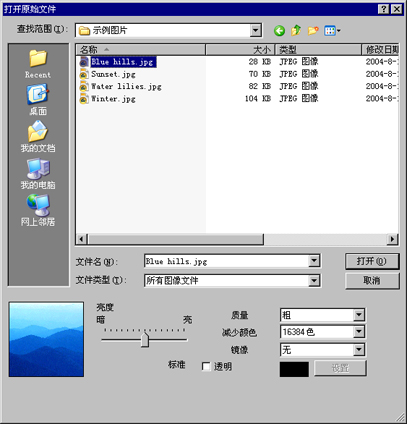Enable the 透明 checkbox
This screenshot has height=424, width=407.
(206, 367)
